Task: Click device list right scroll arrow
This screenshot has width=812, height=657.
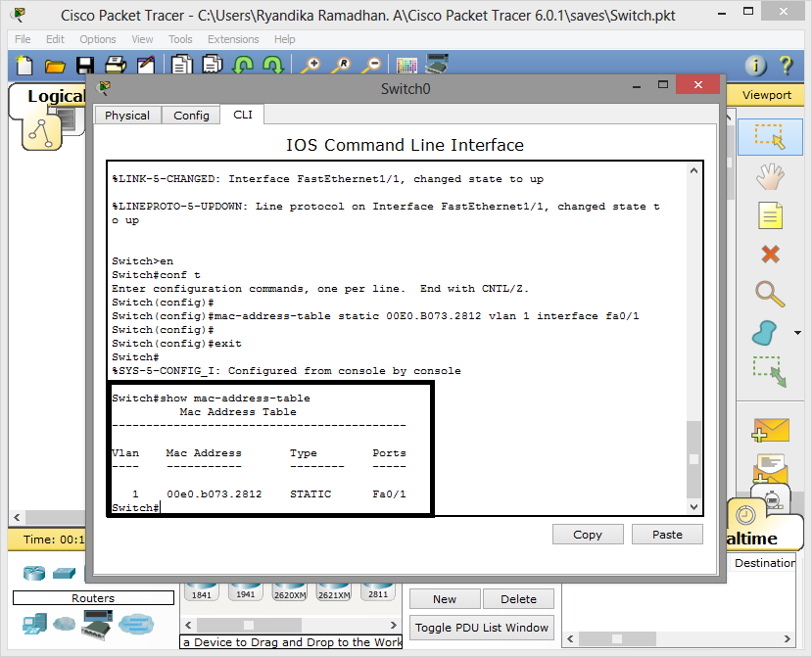Action: (394, 625)
